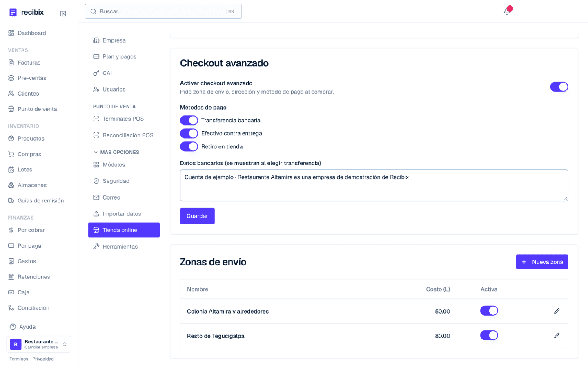Turn off Retiro en tienda
Viewport: 588px width, 368px height.
click(189, 146)
